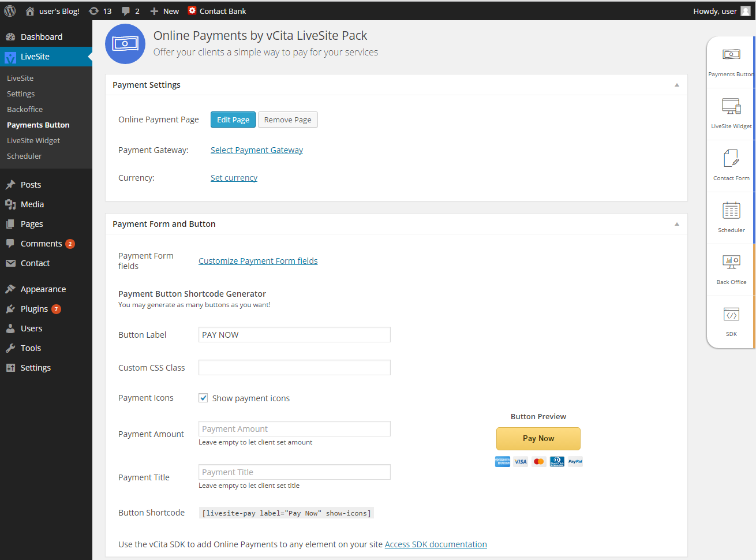Open the Customize Payment Form fields link
Image resolution: width=756 pixels, height=560 pixels.
coord(258,260)
